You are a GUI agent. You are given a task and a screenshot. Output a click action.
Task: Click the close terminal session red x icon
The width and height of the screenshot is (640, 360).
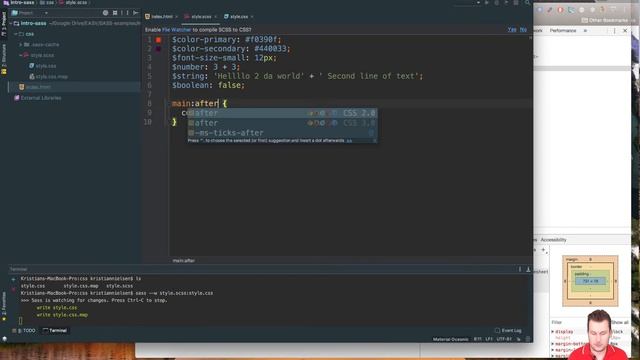click(x=13, y=289)
